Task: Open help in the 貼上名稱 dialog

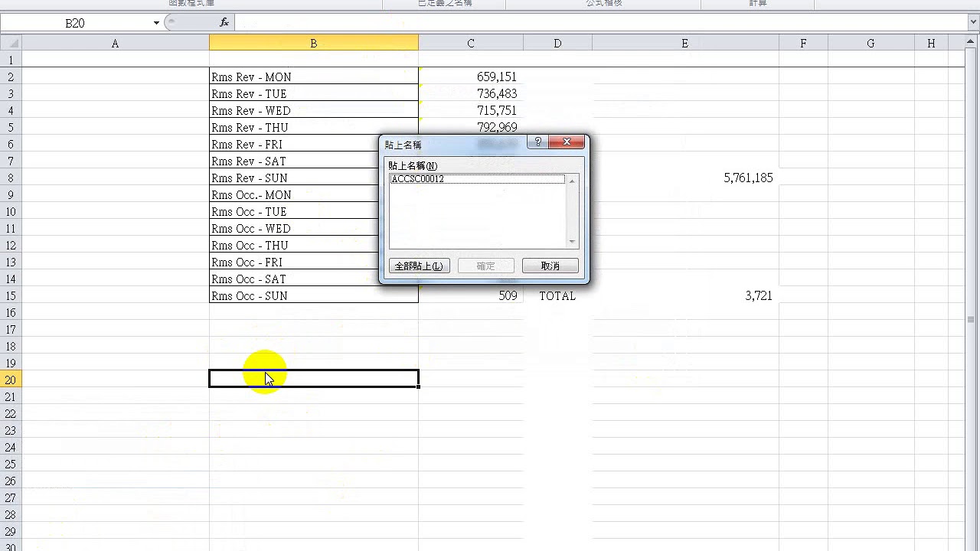Action: click(x=538, y=142)
